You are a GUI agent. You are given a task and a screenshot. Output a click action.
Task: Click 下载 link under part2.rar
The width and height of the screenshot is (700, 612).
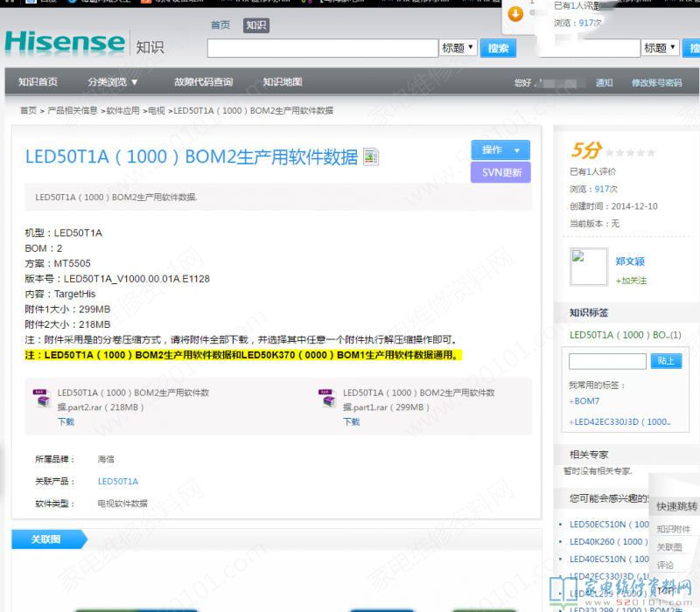[66, 421]
